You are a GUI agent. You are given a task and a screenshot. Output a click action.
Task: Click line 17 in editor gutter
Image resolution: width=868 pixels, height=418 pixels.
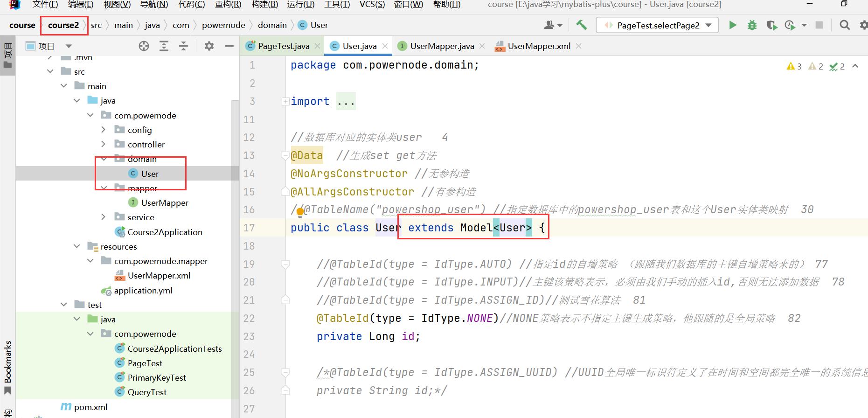[x=249, y=228]
